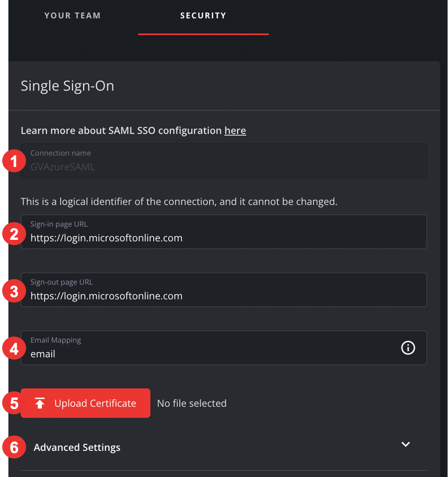Click the Email Mapping info icon
The height and width of the screenshot is (477, 448).
(408, 348)
